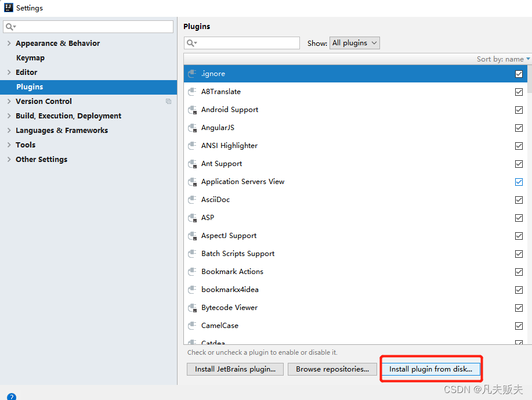Disable the A8Translate plugin checkbox

[x=519, y=92]
